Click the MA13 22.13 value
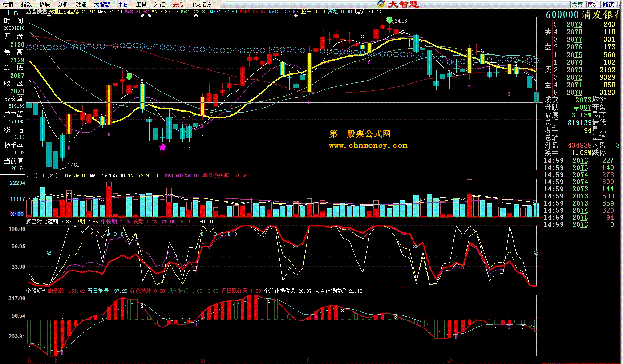623x364 pixels. click(165, 12)
